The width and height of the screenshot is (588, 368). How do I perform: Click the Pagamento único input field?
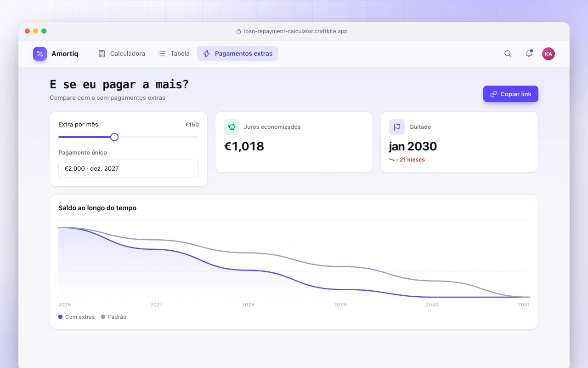coord(129,169)
